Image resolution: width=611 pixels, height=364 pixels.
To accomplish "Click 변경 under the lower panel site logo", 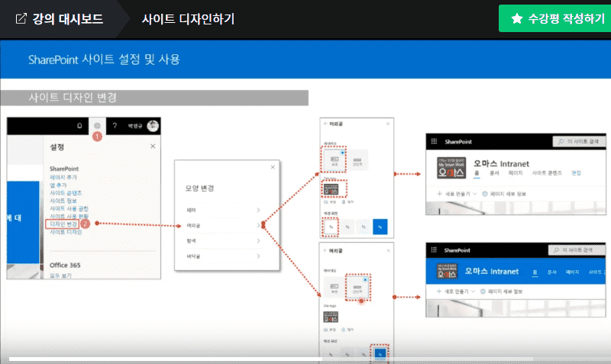I will click(x=330, y=330).
